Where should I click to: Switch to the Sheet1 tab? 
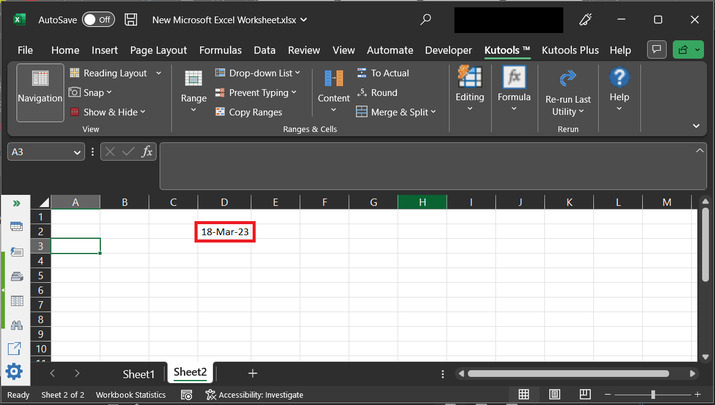pyautogui.click(x=138, y=373)
